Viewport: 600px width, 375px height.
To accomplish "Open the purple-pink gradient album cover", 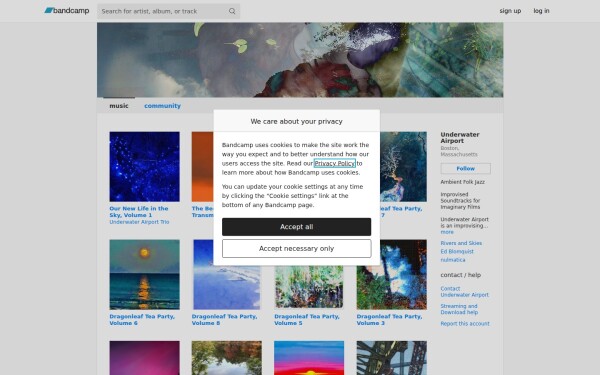I will tap(144, 358).
